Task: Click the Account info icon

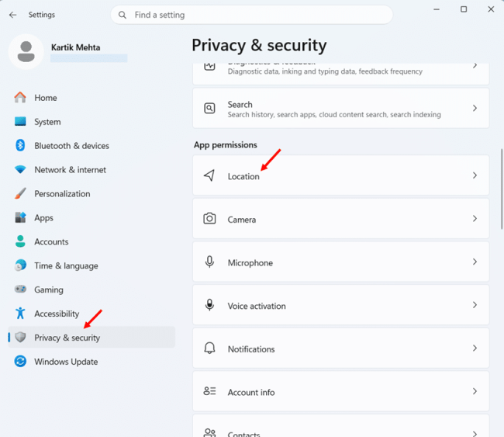Action: tap(209, 391)
